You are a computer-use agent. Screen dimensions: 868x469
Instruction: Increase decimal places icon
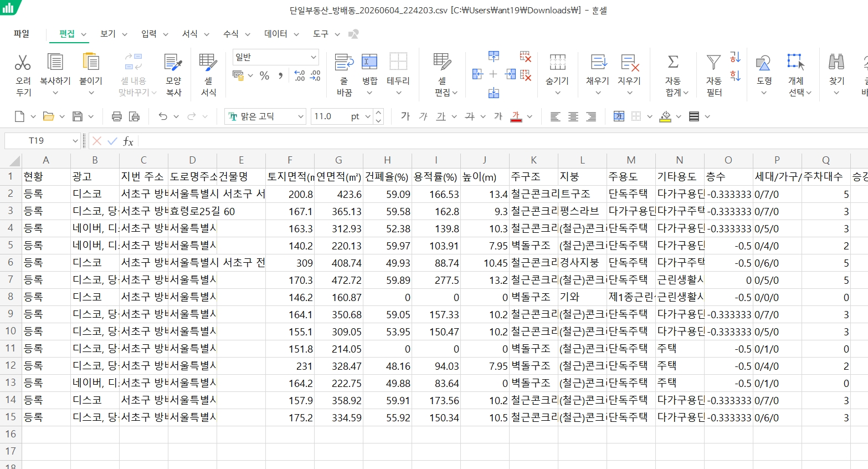[x=299, y=75]
